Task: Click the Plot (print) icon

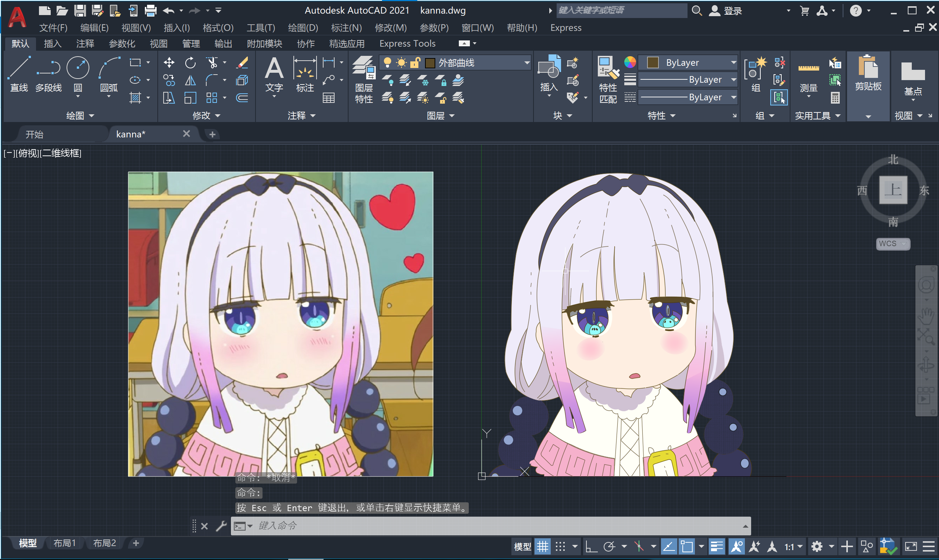Action: 150,11
